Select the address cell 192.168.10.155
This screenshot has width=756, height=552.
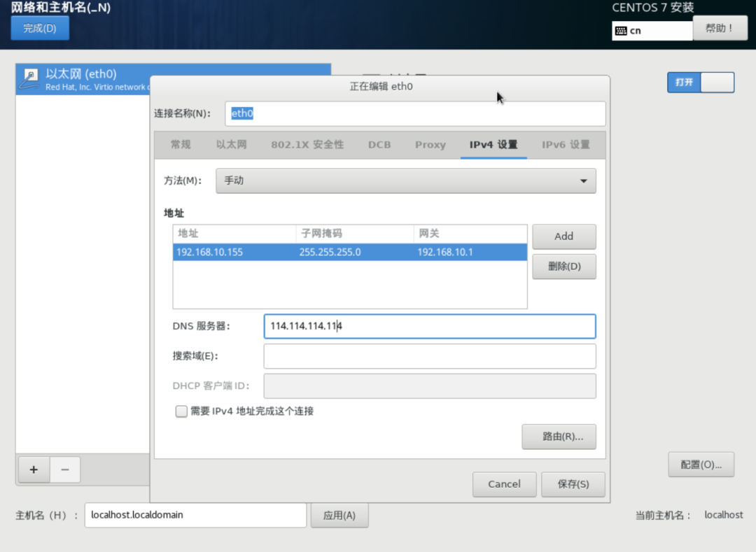234,253
